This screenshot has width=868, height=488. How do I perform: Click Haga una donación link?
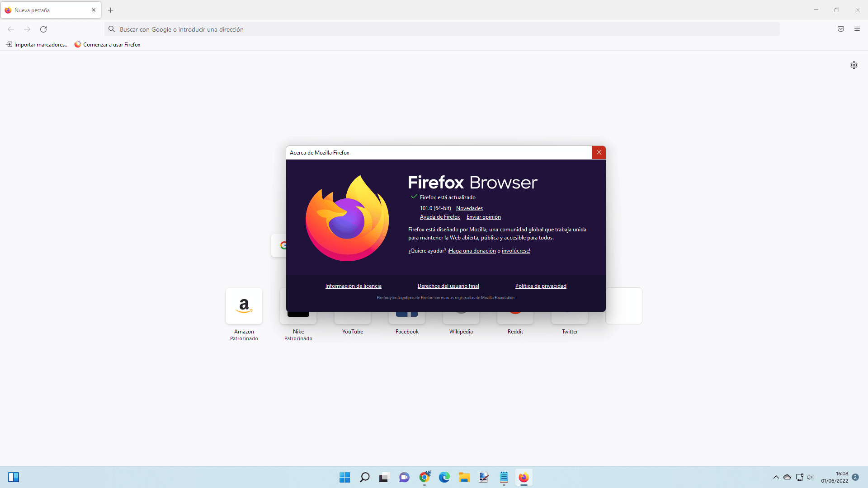click(x=472, y=251)
